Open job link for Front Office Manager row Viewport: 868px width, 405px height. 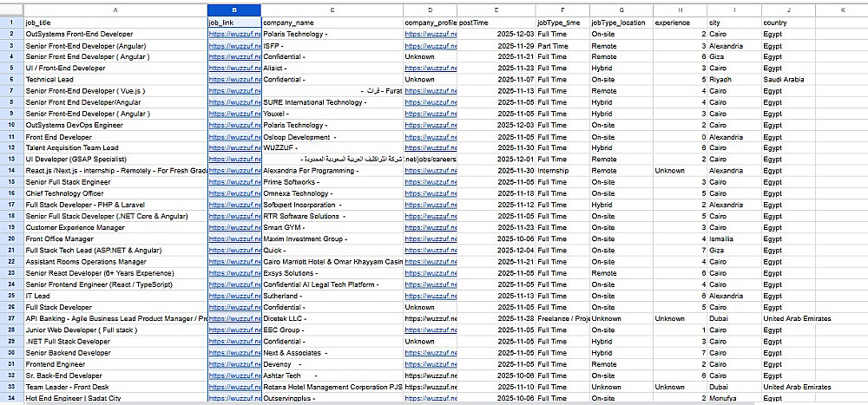click(x=234, y=239)
